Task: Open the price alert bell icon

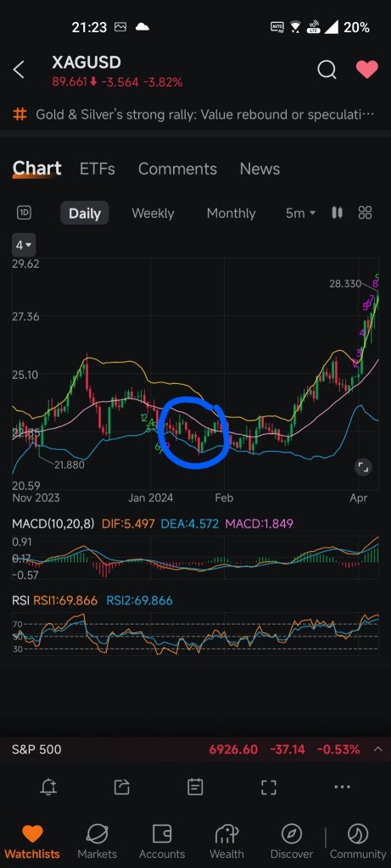Action: [x=48, y=786]
